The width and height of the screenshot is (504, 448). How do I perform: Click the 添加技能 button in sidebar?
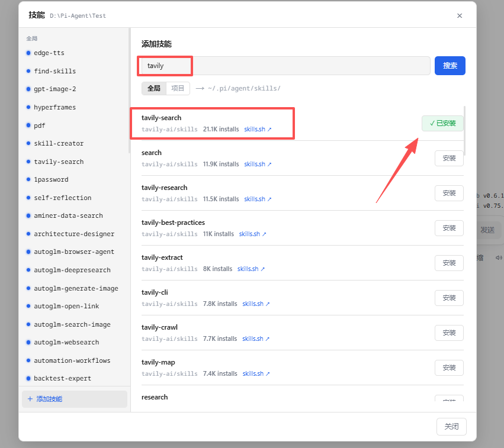tap(75, 399)
